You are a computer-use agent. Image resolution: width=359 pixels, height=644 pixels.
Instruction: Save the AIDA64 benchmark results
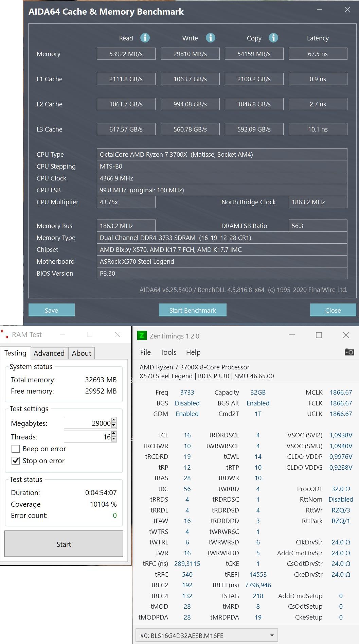click(51, 310)
